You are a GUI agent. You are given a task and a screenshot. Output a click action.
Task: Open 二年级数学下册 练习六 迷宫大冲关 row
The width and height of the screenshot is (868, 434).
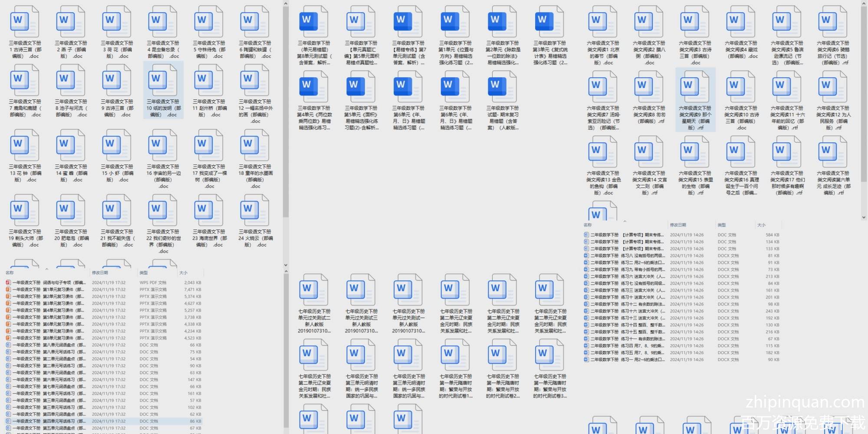(625, 276)
